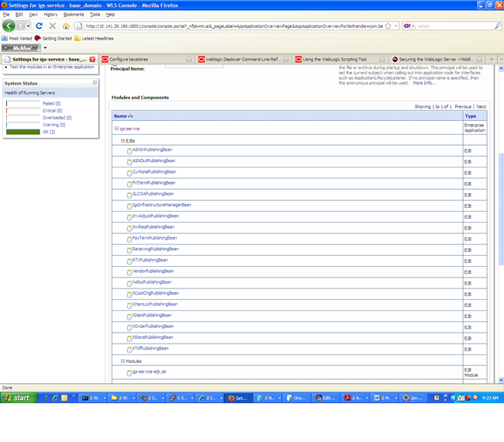
Task: Click the browser Back arrow button
Action: 9,26
